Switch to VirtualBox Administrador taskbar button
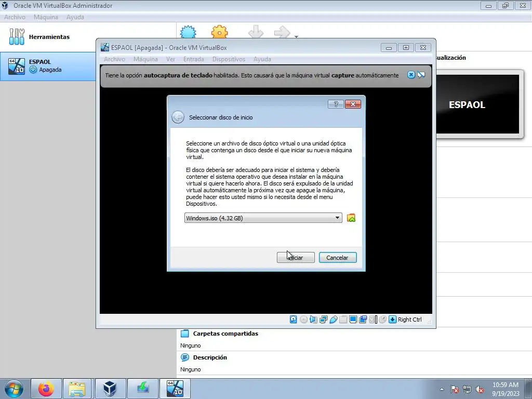 pos(110,389)
